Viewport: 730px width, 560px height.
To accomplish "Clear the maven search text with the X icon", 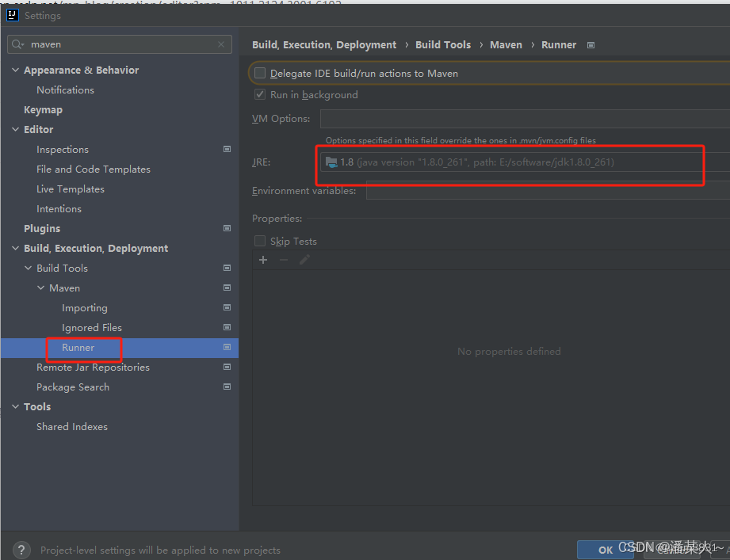I will (x=221, y=44).
